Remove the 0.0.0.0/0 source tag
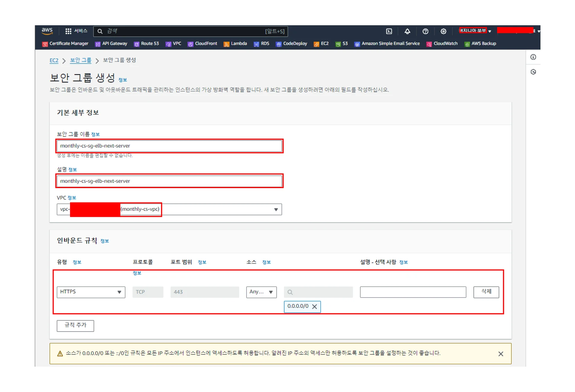 314,306
